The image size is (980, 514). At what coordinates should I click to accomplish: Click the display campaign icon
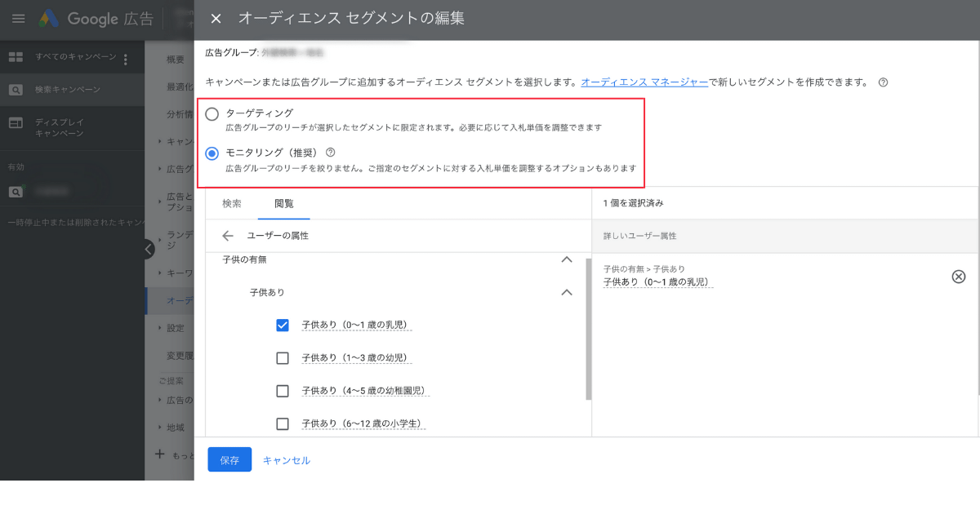[x=16, y=122]
